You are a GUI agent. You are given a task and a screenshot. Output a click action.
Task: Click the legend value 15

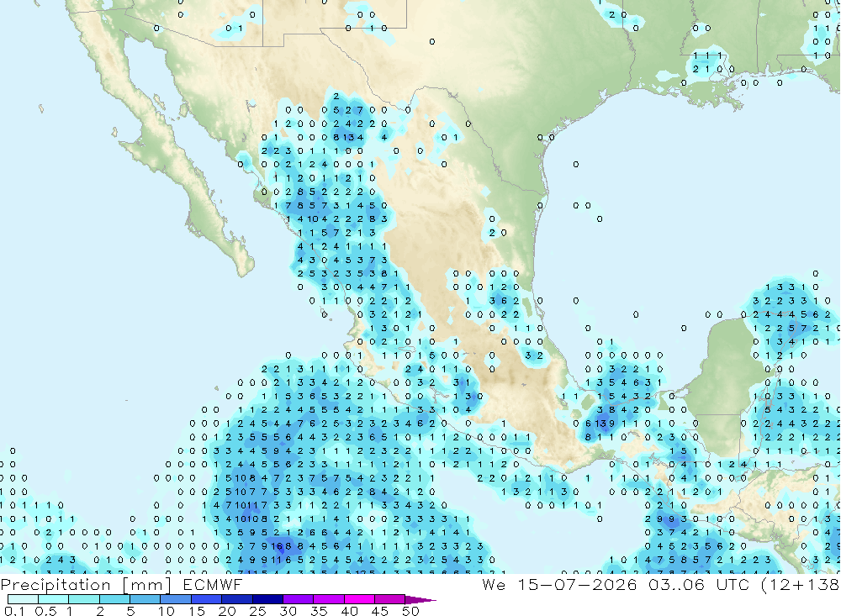(x=196, y=611)
